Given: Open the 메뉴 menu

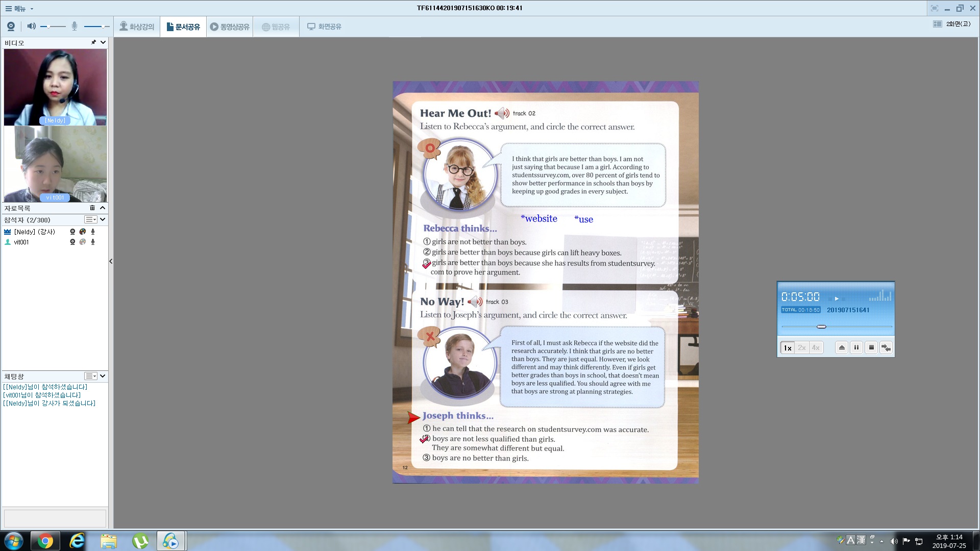Looking at the screenshot, I should [x=19, y=9].
